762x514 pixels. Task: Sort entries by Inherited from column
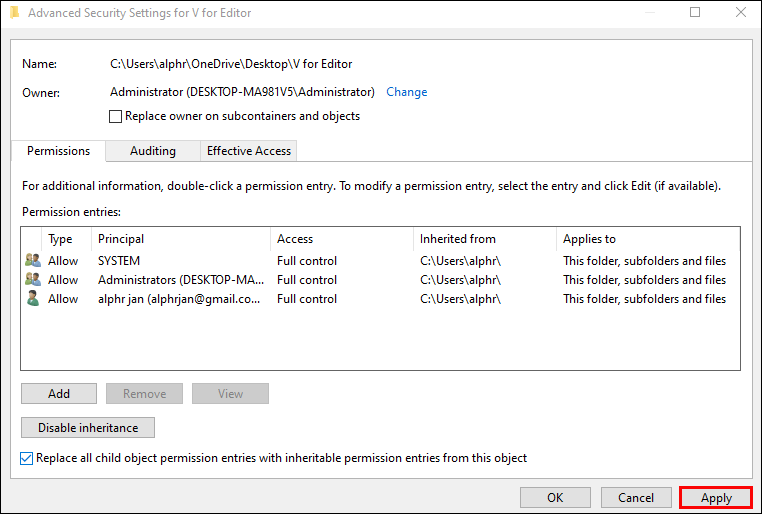coord(482,239)
